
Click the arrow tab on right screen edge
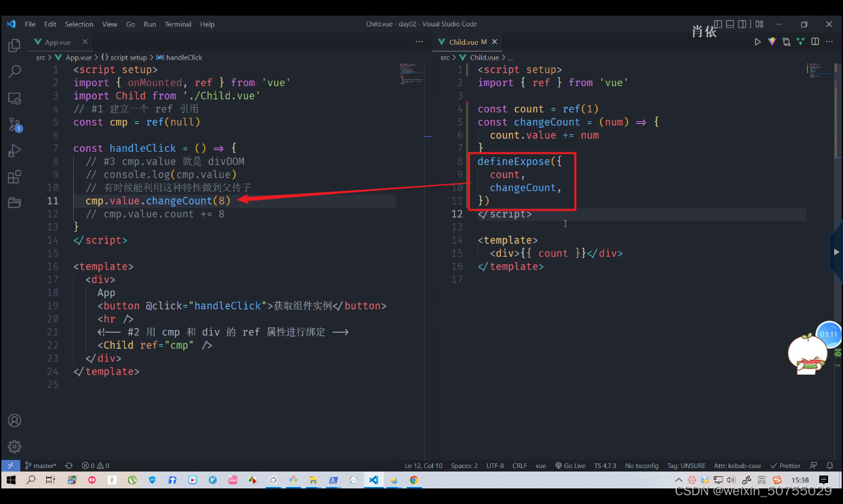click(x=836, y=252)
